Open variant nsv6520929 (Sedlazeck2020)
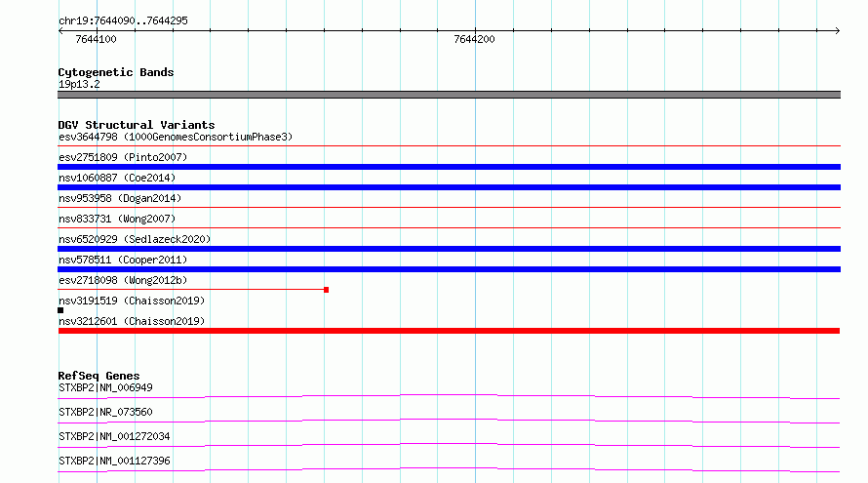The image size is (868, 483). (x=135, y=239)
